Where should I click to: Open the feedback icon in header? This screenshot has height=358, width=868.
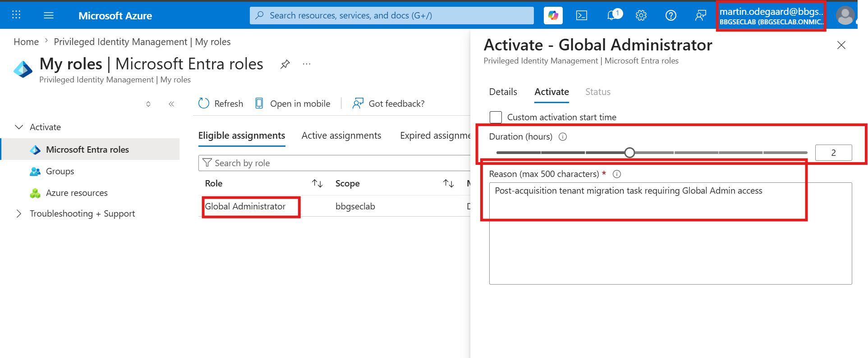[701, 15]
